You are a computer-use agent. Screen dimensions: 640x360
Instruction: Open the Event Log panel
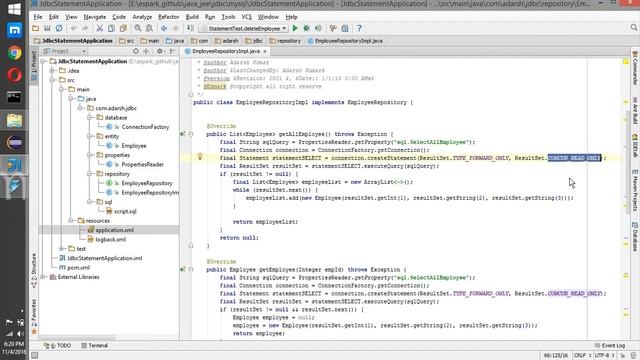pyautogui.click(x=610, y=345)
